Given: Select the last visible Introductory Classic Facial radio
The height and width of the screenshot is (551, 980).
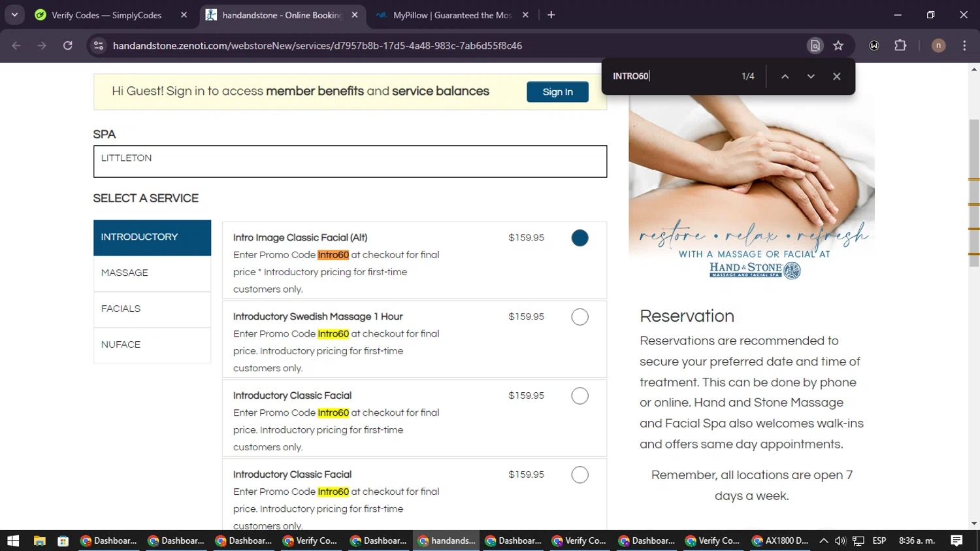Looking at the screenshot, I should (x=580, y=475).
